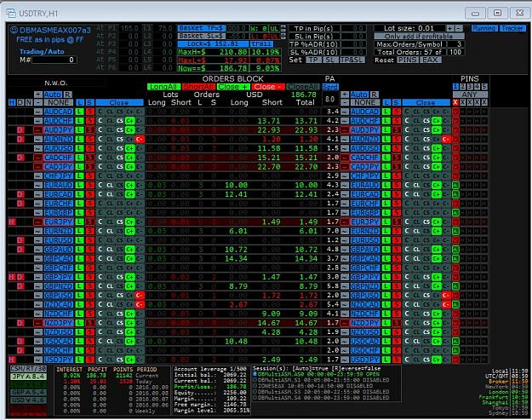
Task: Click the Reset PINS button
Action: 407,60
